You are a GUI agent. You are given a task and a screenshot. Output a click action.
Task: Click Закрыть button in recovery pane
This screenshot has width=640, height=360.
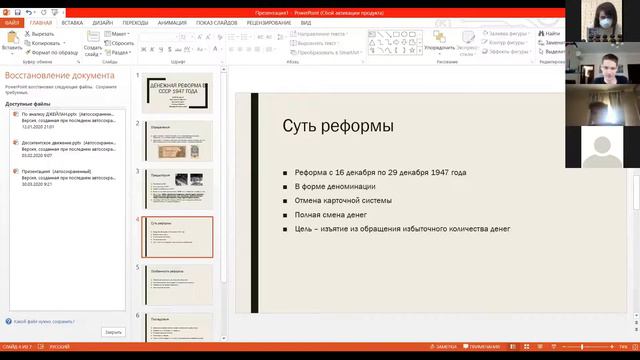pyautogui.click(x=113, y=332)
